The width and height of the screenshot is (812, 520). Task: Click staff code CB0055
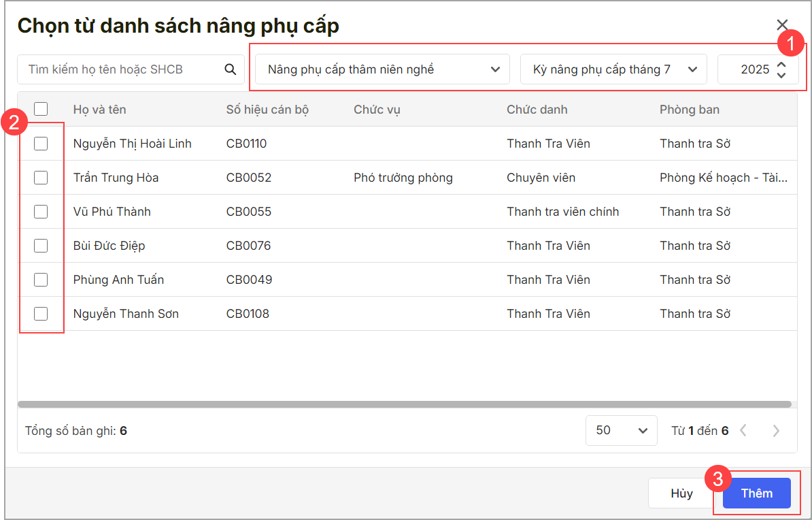click(249, 212)
